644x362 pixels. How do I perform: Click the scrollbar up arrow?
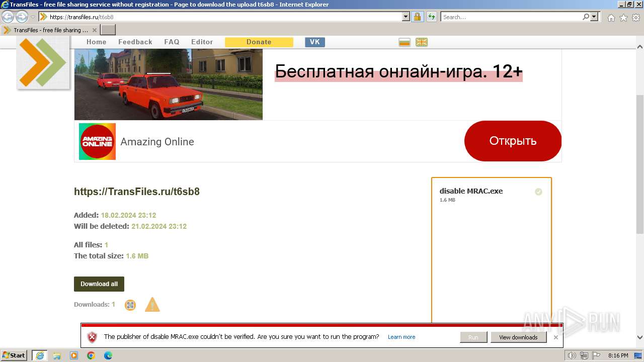pyautogui.click(x=640, y=47)
